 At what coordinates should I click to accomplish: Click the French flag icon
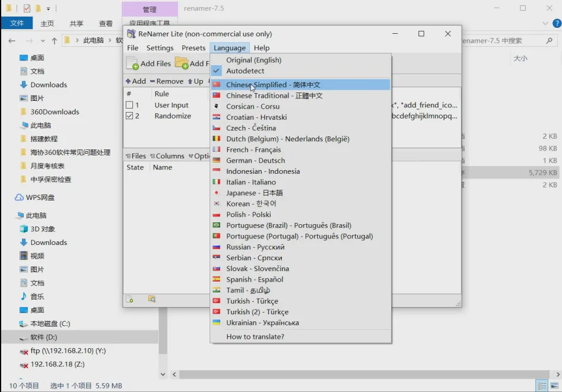click(x=216, y=149)
